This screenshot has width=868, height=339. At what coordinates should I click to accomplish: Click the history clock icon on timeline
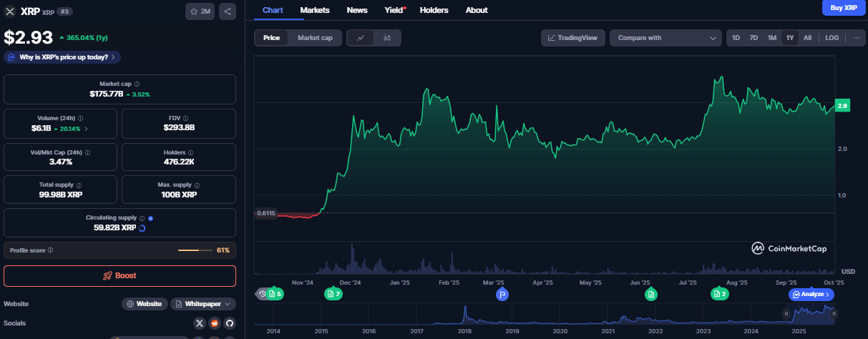[262, 294]
